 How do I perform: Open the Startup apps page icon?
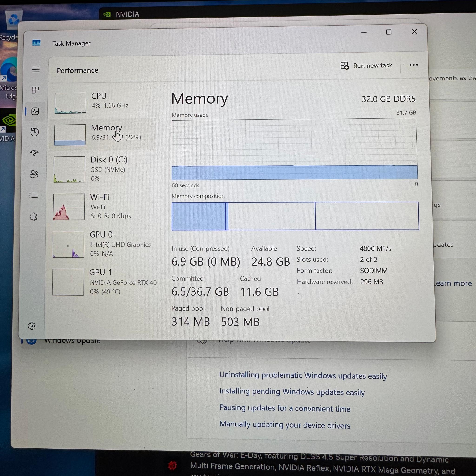pos(34,153)
